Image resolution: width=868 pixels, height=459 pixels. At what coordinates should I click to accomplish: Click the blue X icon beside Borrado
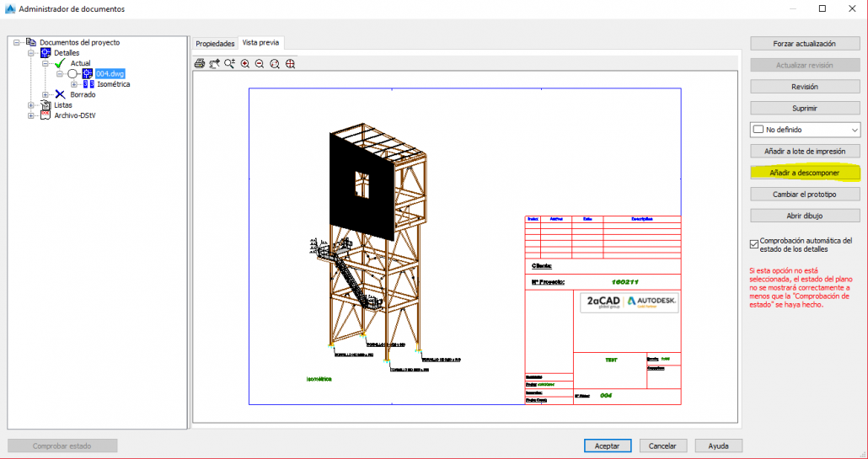(60, 94)
